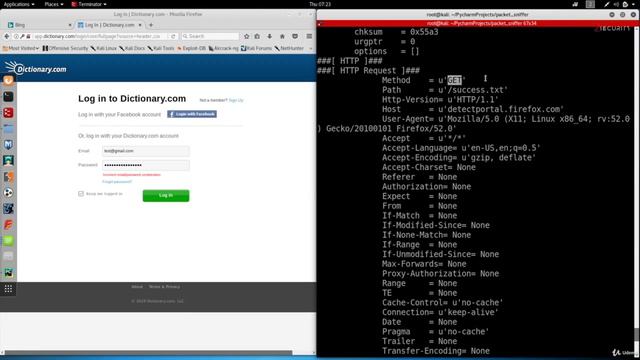Click the Dictionary.com logo
This screenshot has height=360, width=640.
coord(36,68)
